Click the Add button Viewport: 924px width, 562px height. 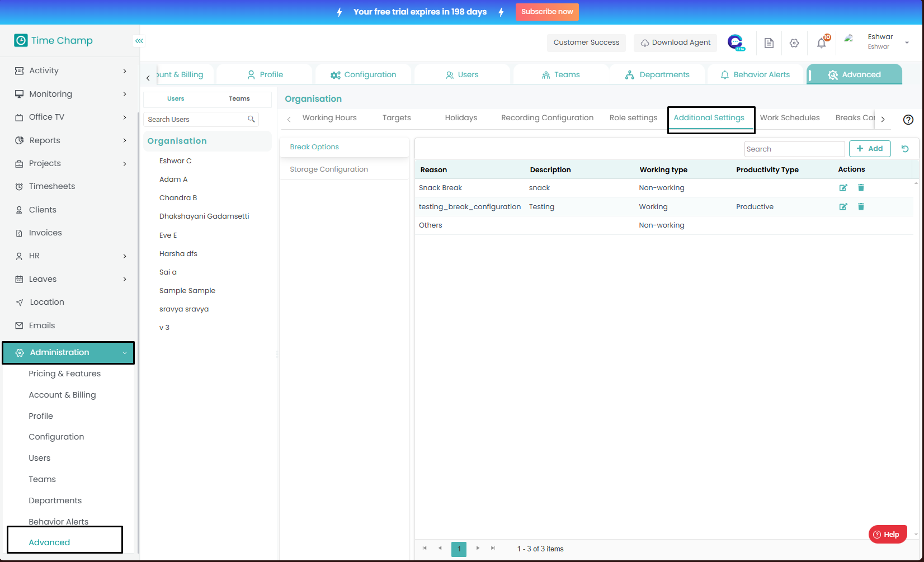point(870,149)
